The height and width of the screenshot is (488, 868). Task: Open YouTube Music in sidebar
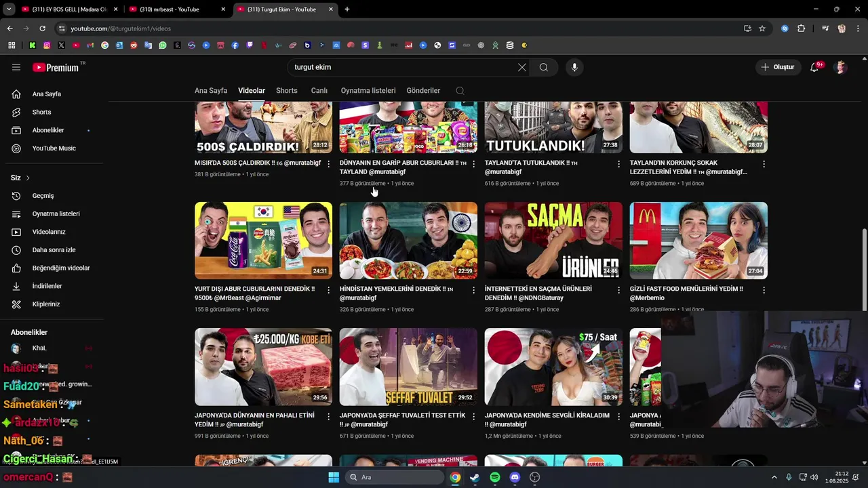[x=54, y=148]
